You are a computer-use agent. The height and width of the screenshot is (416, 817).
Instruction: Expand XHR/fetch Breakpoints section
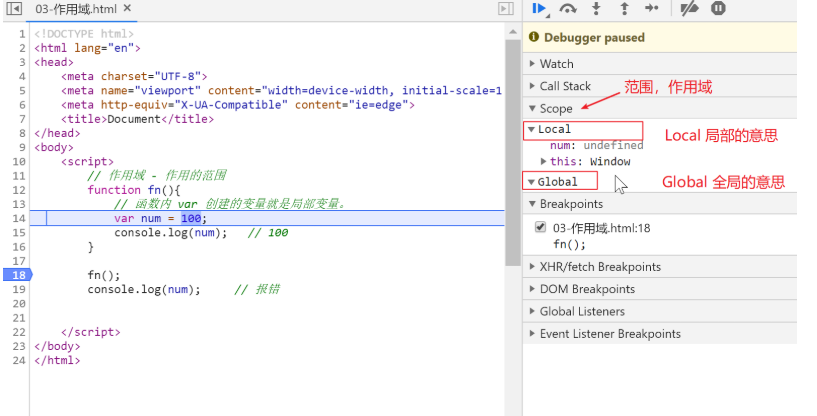tap(660, 267)
